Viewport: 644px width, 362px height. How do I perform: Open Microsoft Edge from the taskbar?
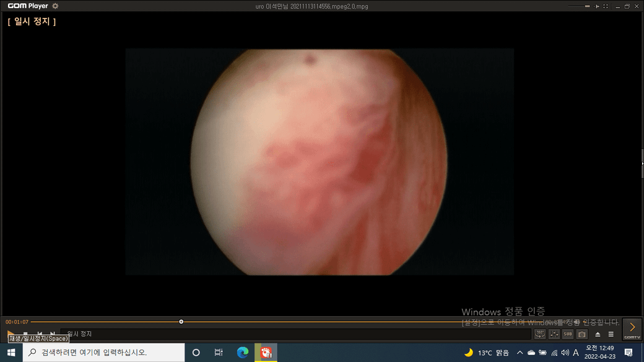click(x=243, y=353)
